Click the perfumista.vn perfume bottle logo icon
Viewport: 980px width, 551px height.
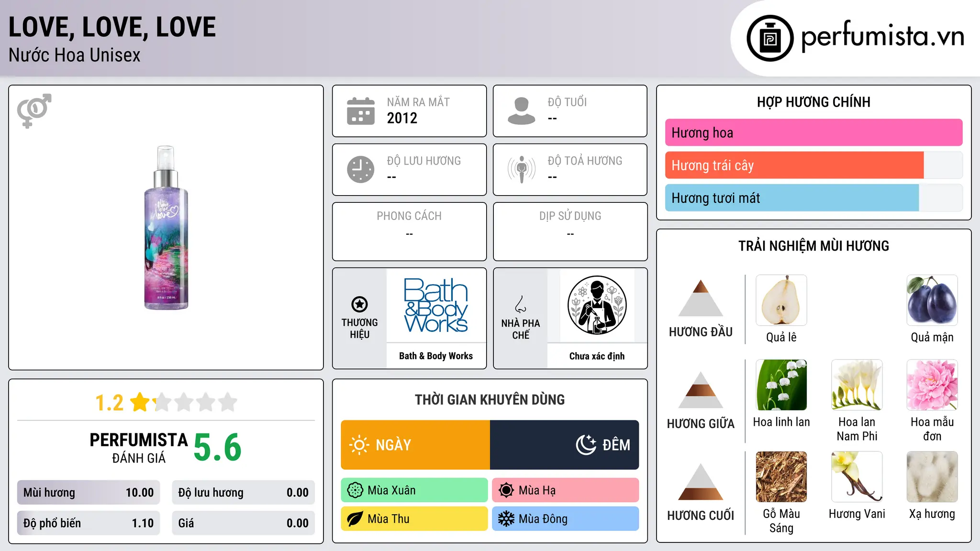(x=770, y=38)
